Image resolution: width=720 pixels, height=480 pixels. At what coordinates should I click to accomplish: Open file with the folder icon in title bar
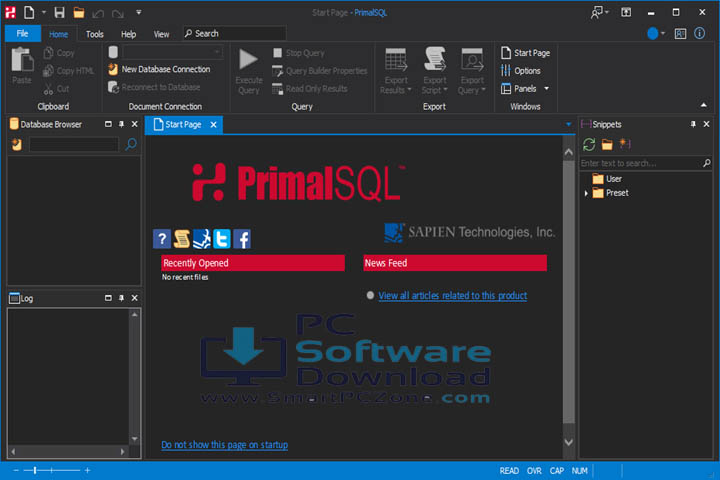coord(79,12)
